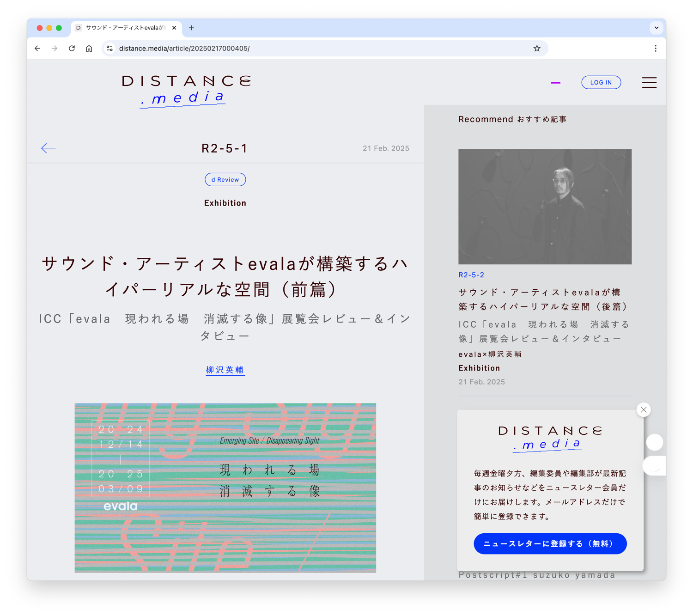Viewport: 693px width, 616px height.
Task: Open a new tab with the plus button
Action: 191,28
